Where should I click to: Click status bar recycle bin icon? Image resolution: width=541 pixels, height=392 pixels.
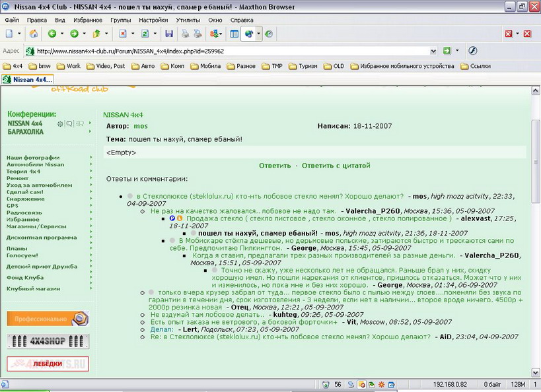click(x=326, y=385)
